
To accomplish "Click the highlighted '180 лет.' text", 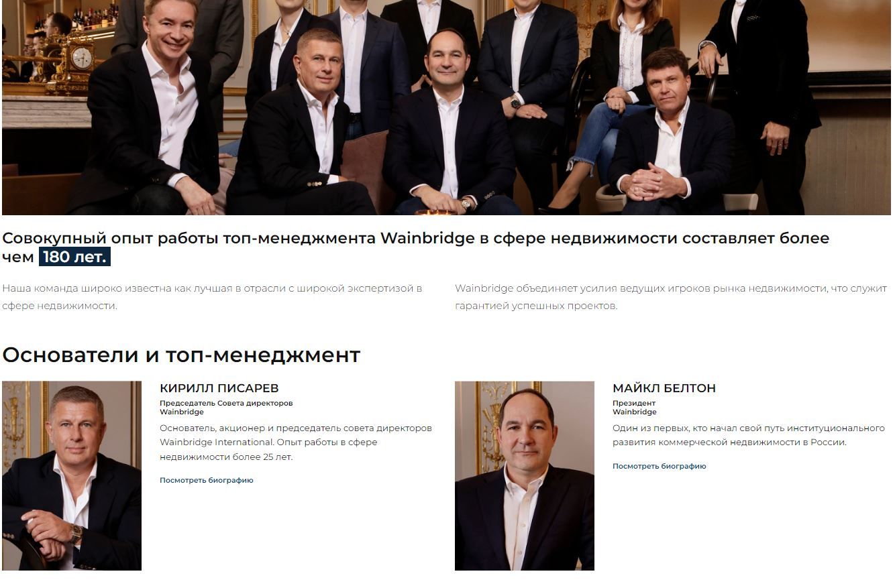I will pos(74,257).
